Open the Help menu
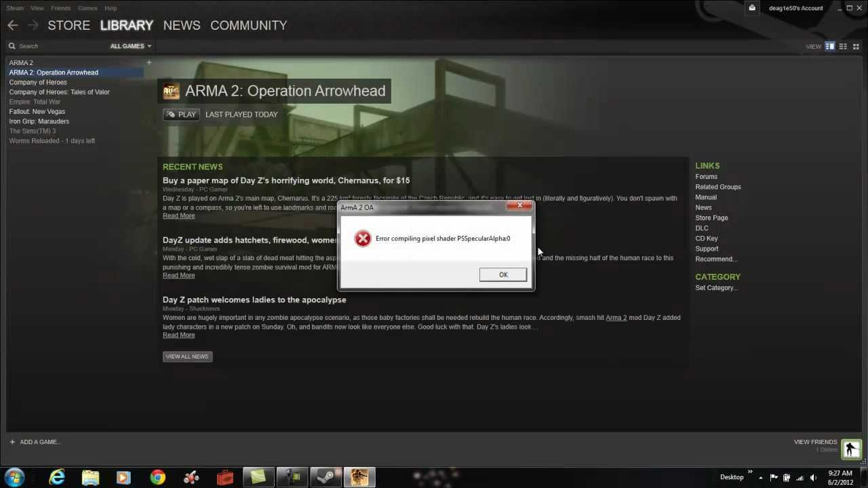This screenshot has height=488, width=868. (x=111, y=8)
